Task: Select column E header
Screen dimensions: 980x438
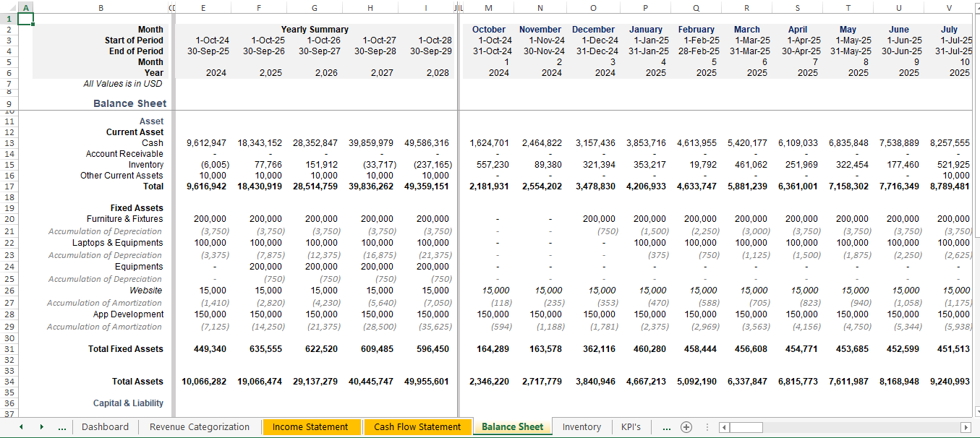Action: click(203, 7)
